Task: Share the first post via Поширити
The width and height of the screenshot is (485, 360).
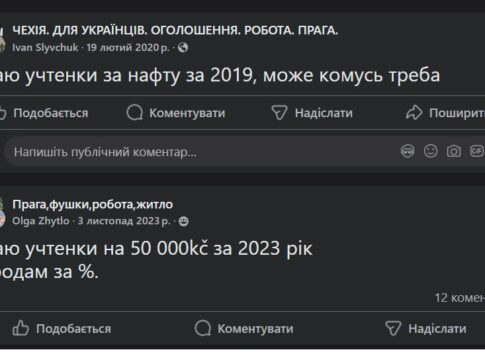Action: 445,113
